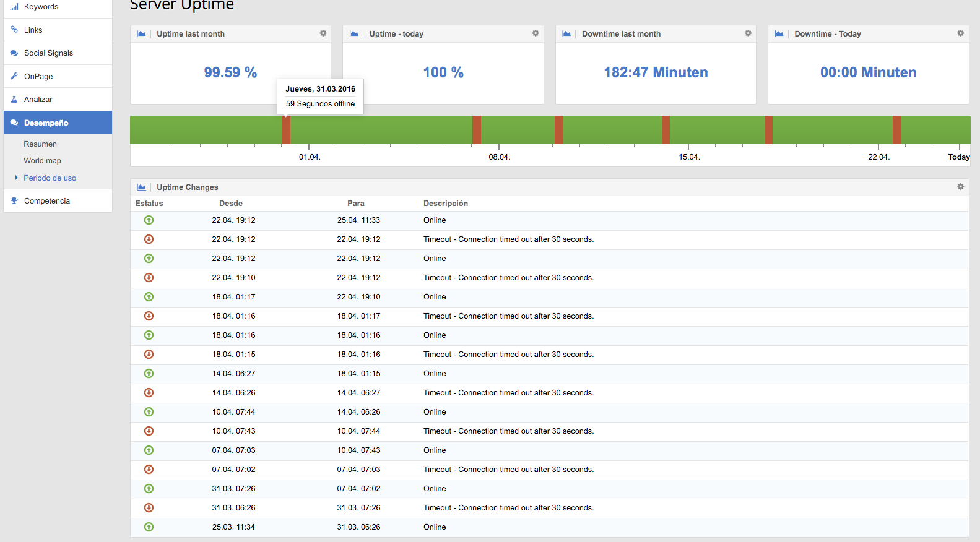Image resolution: width=980 pixels, height=542 pixels.
Task: Expand the Periodo de uso submenu arrow
Action: click(17, 178)
